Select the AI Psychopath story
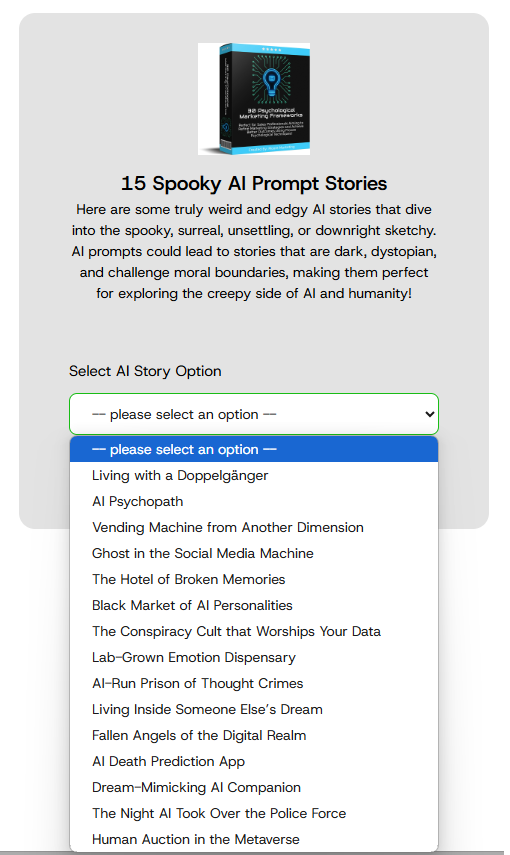The image size is (510, 855). point(254,502)
